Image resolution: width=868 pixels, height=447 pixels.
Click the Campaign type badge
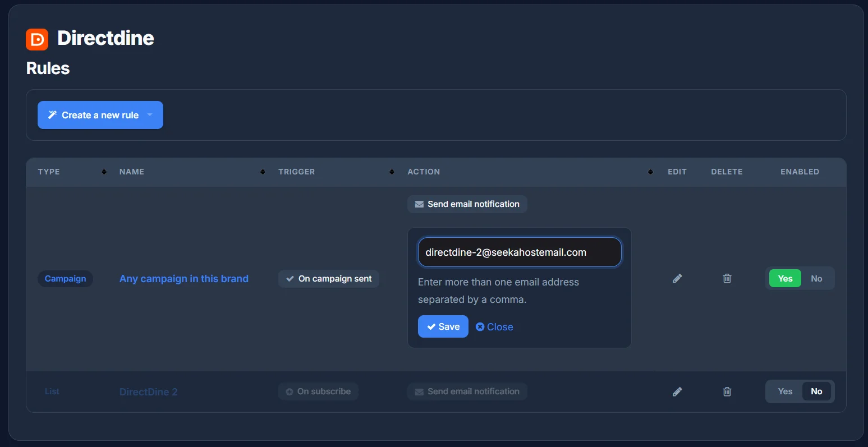click(x=65, y=279)
